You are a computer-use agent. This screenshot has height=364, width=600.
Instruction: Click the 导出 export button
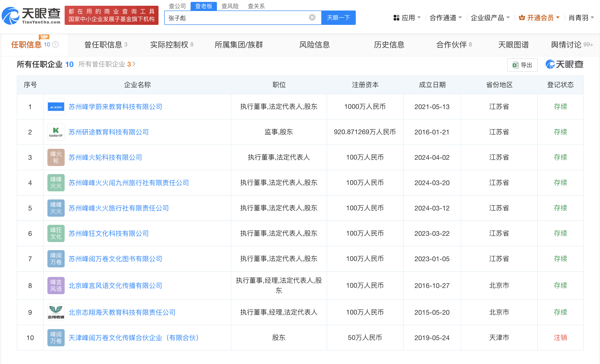(x=522, y=65)
